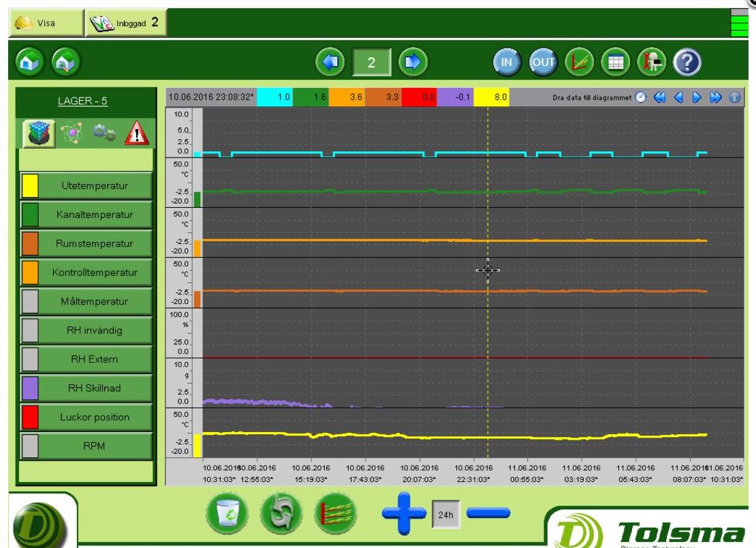Open the LAGER - 5 link
This screenshot has height=548, width=756.
[x=82, y=101]
